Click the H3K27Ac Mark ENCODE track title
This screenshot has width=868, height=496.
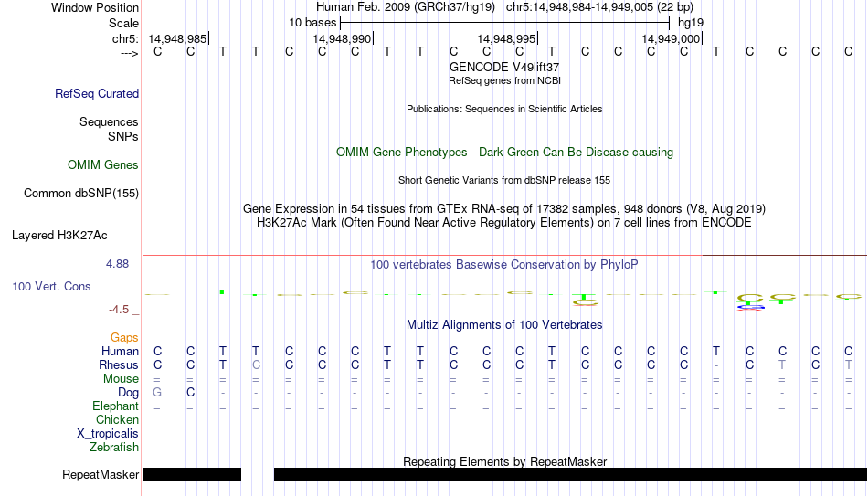(504, 223)
